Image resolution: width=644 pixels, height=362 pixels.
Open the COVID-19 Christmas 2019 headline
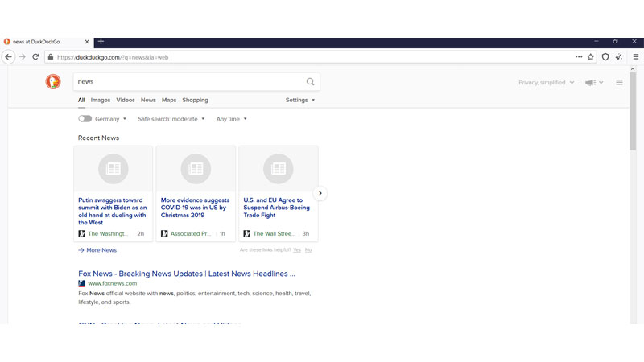click(195, 208)
